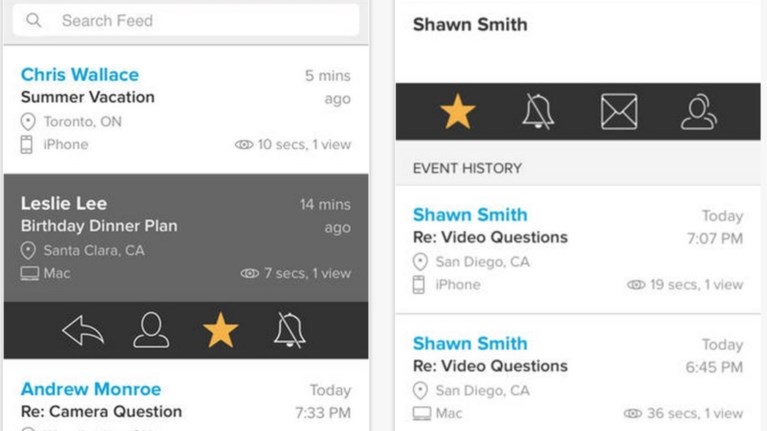
Task: Click the Shawn Smith contact header name
Action: (470, 25)
